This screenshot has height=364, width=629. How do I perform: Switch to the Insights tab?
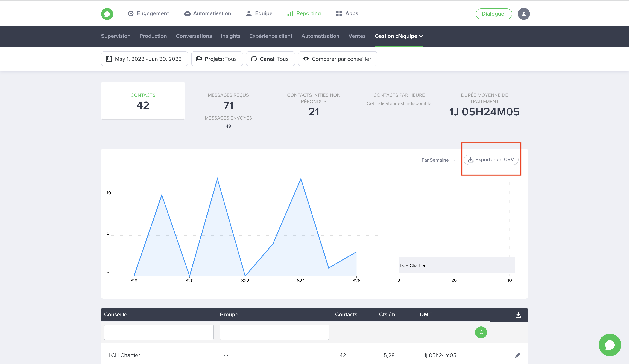point(230,36)
